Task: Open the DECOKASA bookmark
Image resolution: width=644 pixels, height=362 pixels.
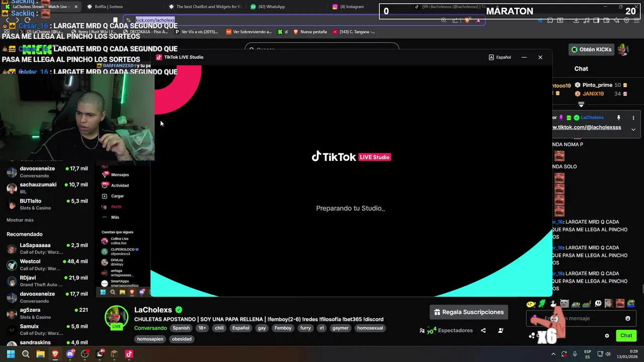Action: (x=145, y=32)
